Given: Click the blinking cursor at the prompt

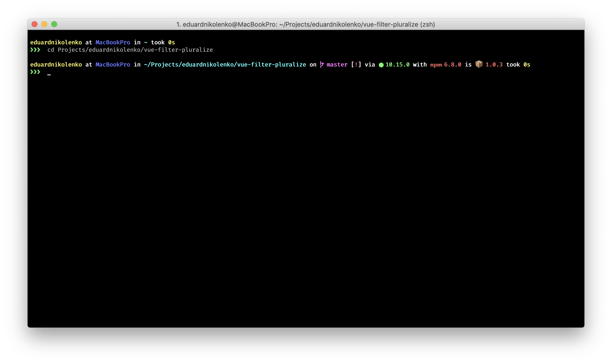Looking at the screenshot, I should click(49, 74).
